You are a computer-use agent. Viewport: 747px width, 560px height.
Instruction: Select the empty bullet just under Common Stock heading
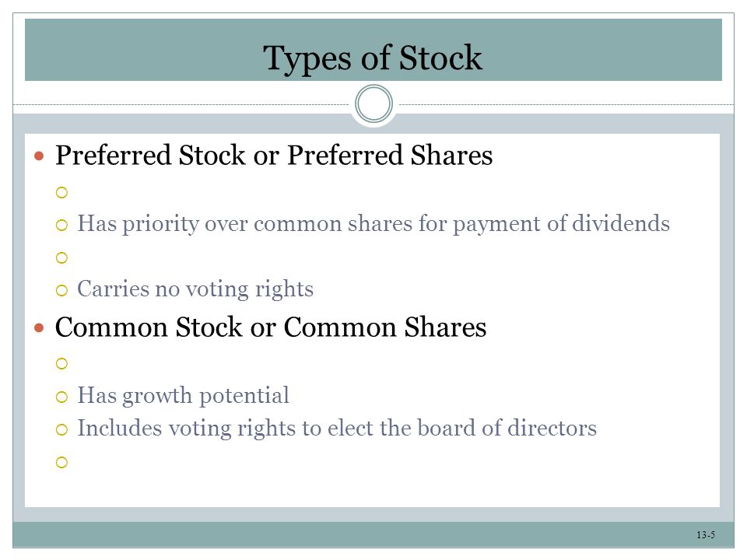pyautogui.click(x=61, y=364)
